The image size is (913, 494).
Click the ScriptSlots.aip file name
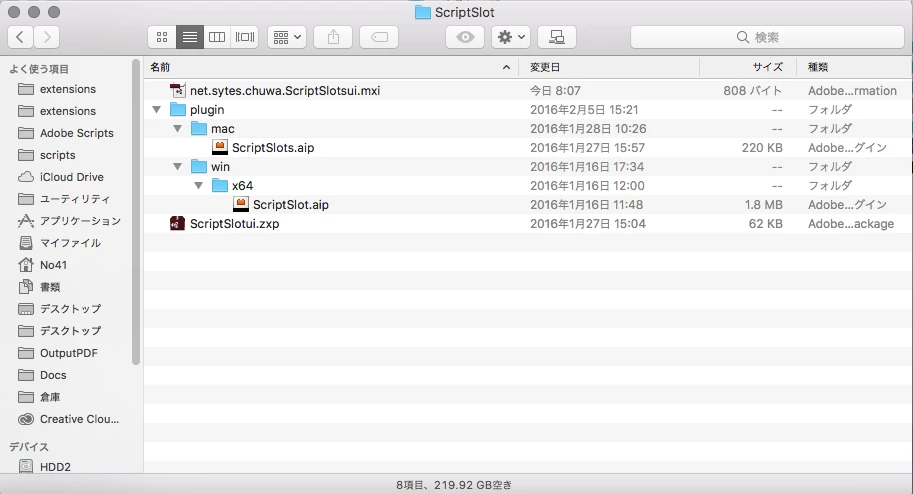click(273, 148)
